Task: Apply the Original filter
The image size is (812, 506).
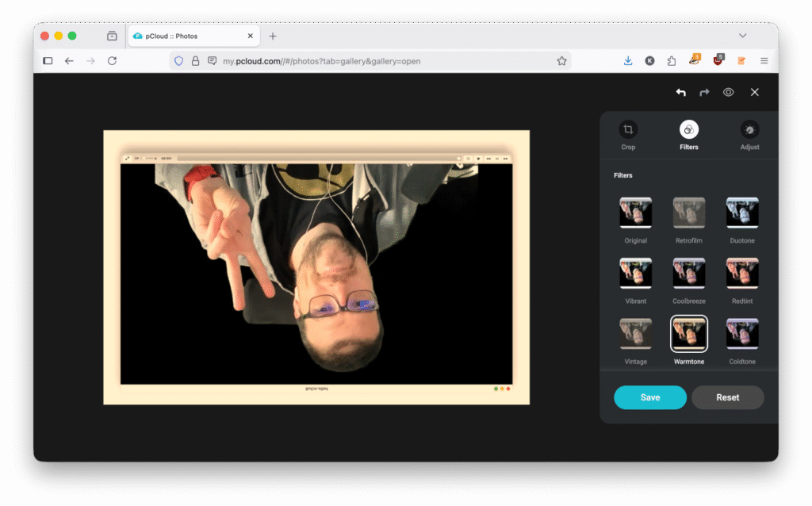Action: pyautogui.click(x=635, y=213)
